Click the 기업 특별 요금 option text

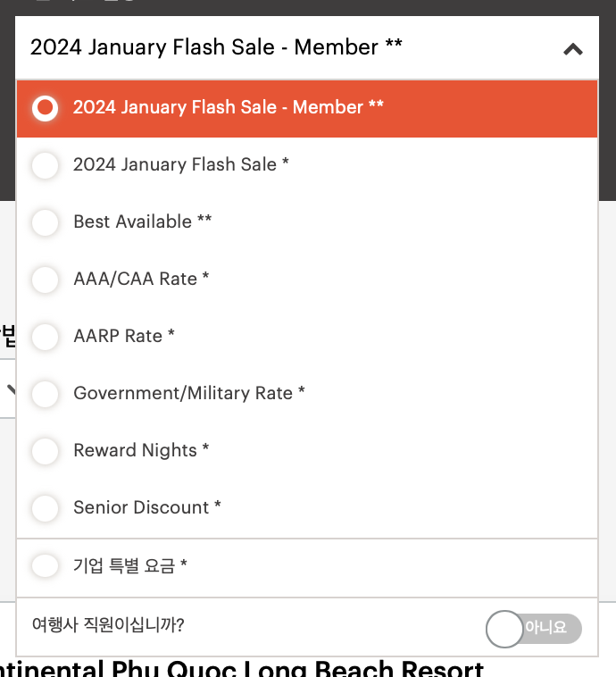pyautogui.click(x=130, y=565)
